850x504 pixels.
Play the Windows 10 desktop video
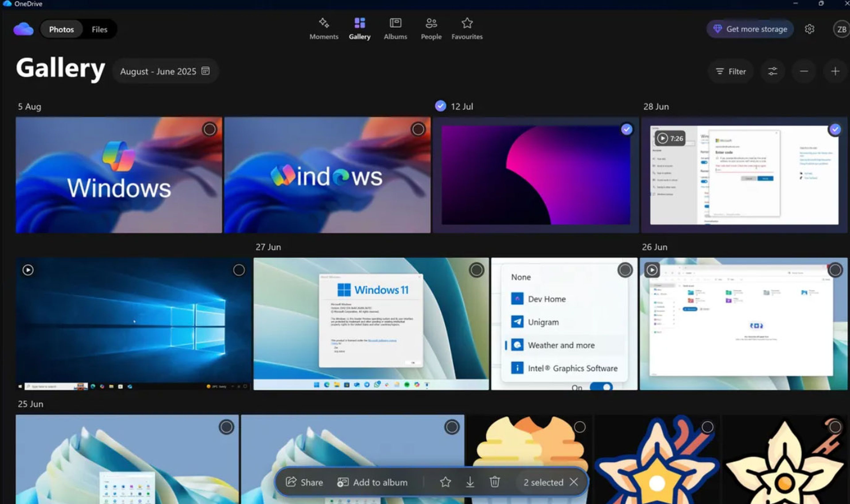(x=28, y=270)
